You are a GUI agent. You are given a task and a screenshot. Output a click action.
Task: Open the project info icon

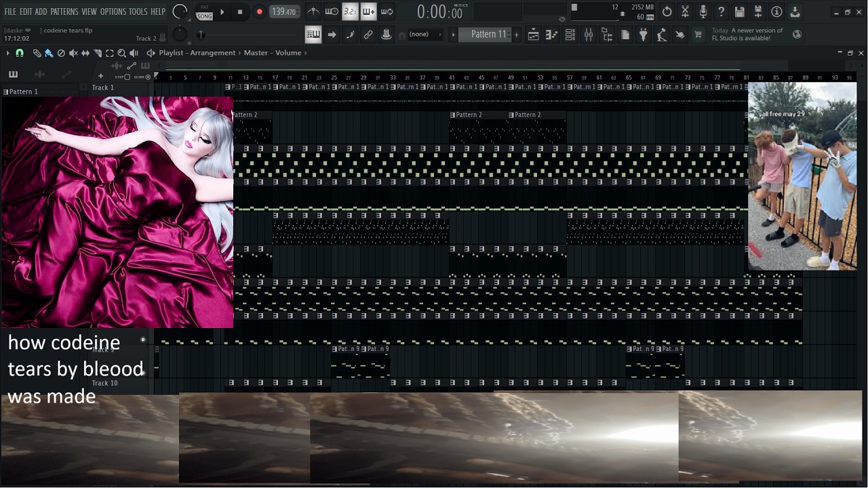pos(776,12)
